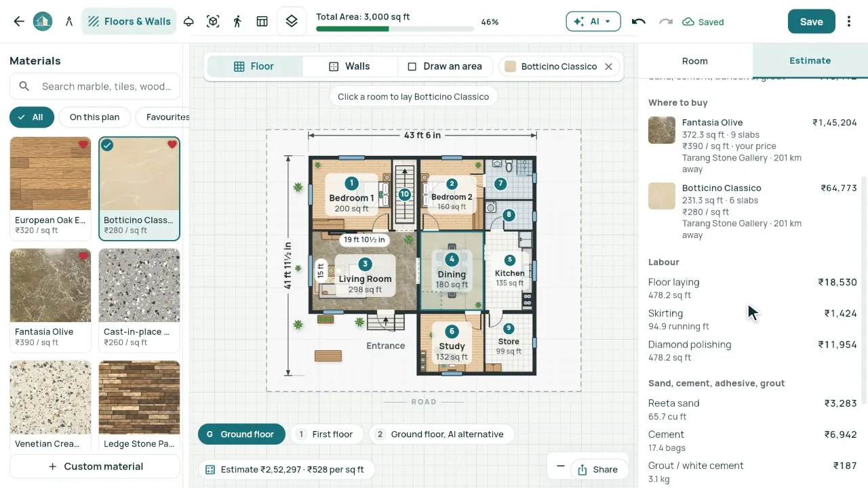868x488 pixels.
Task: Click the zoom out minus icon
Action: [x=560, y=466]
